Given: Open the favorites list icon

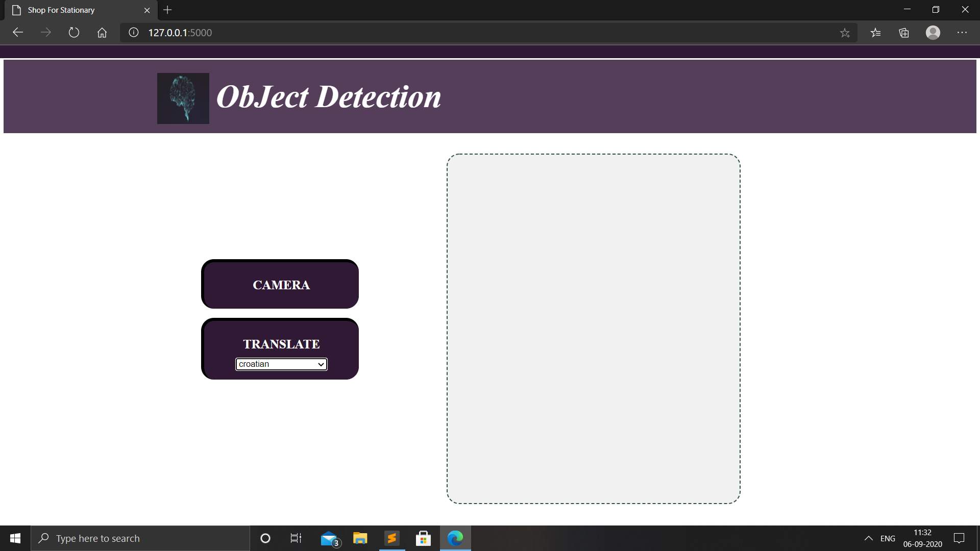Looking at the screenshot, I should pos(876,33).
